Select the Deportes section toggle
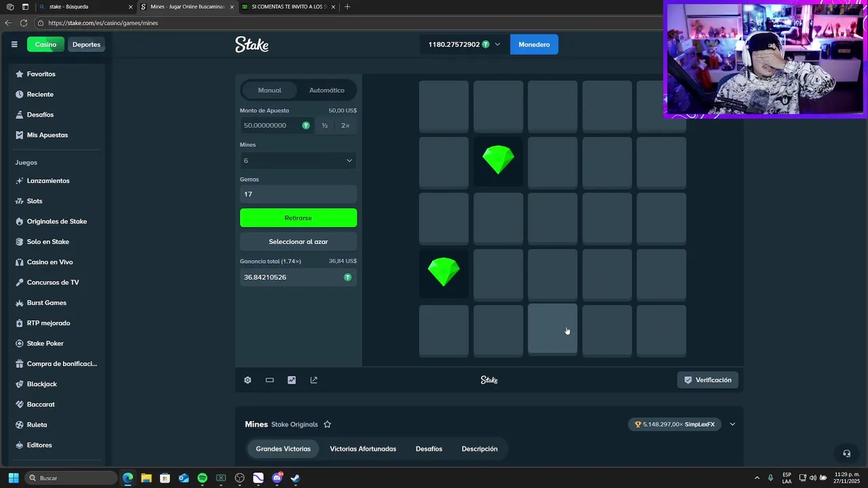 (86, 45)
